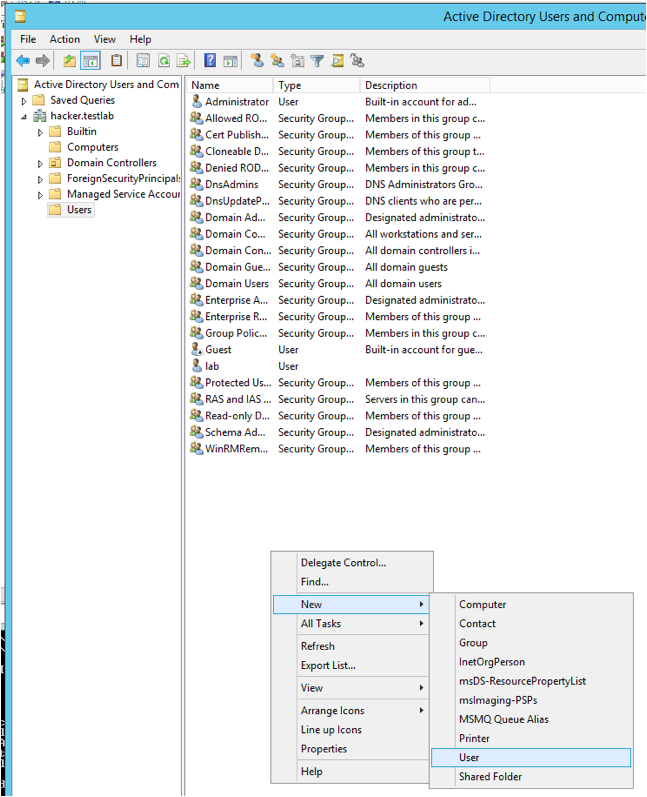
Task: Open the All Tasks submenu
Action: tap(351, 623)
